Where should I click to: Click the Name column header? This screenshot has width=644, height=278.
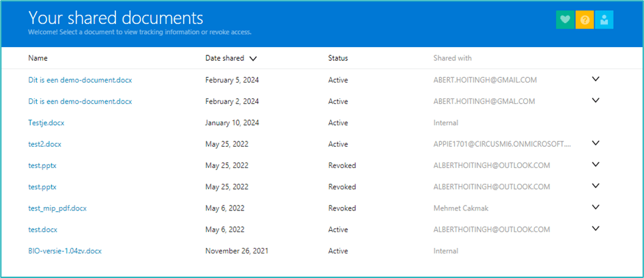38,59
